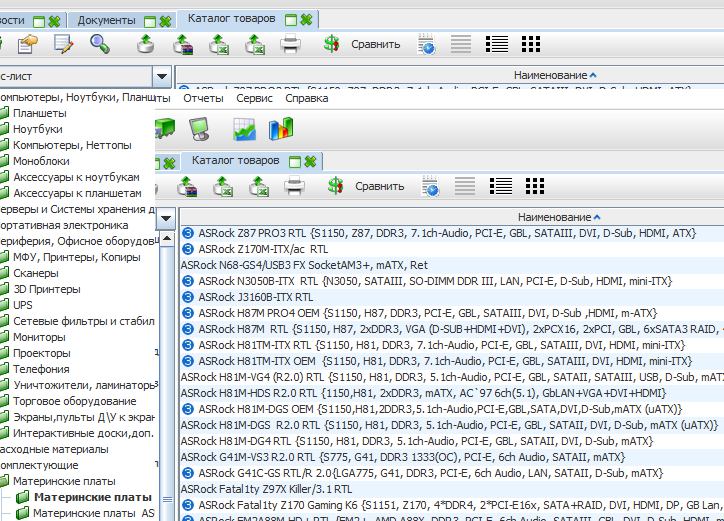Screen dimensions: 724x521
Task: Click the calendar-clock icon in the upper toolbar
Action: (426, 44)
